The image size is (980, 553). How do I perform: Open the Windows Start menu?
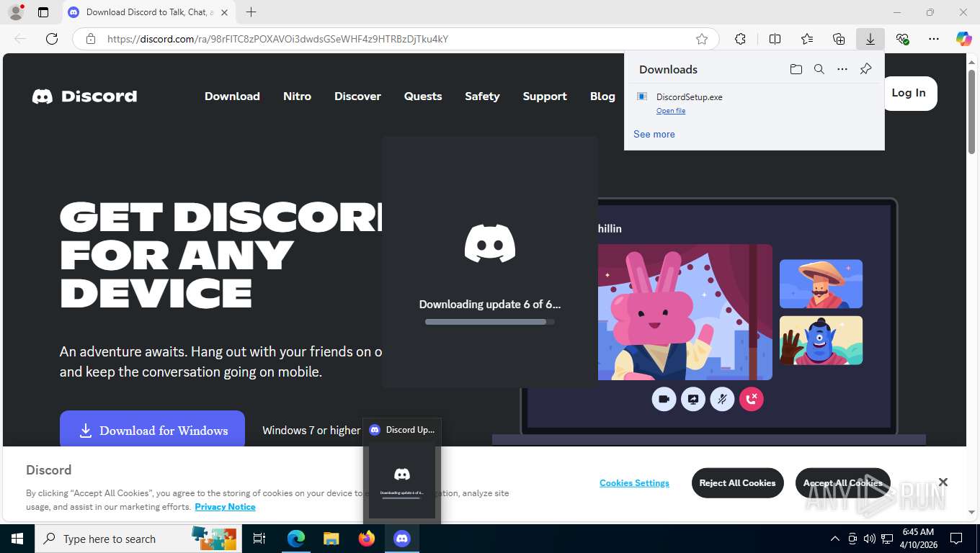(17, 539)
